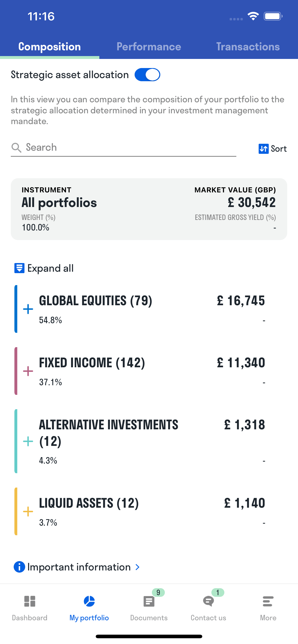Image resolution: width=298 pixels, height=644 pixels.
Task: Tap the Contact us chat icon
Action: (208, 601)
